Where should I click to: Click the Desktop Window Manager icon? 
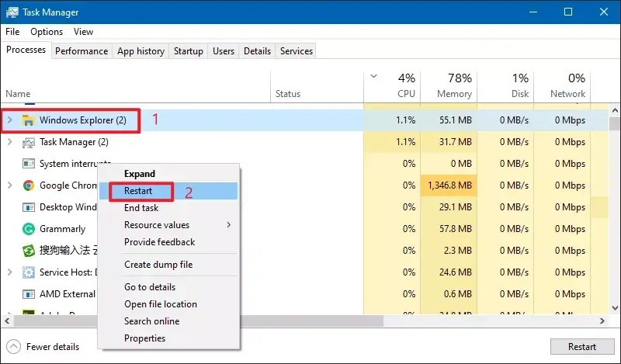28,207
